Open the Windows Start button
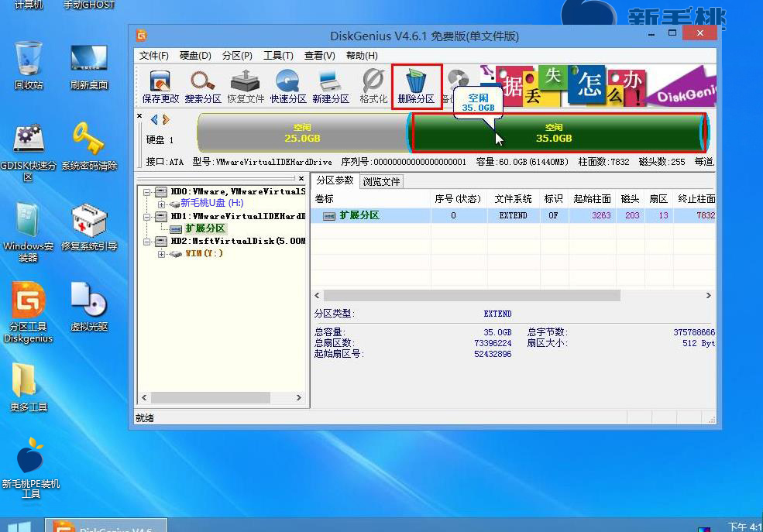 (19, 527)
